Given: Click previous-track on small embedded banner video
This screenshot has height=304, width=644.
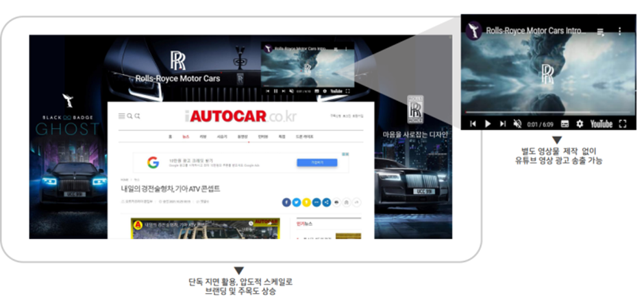Looking at the screenshot, I should (x=268, y=91).
